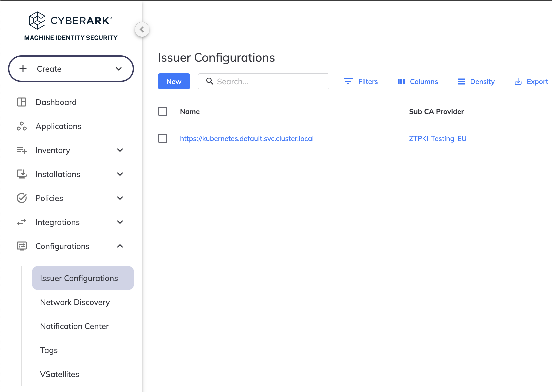The height and width of the screenshot is (392, 552).
Task: Open the Filters funnel icon
Action: click(348, 81)
